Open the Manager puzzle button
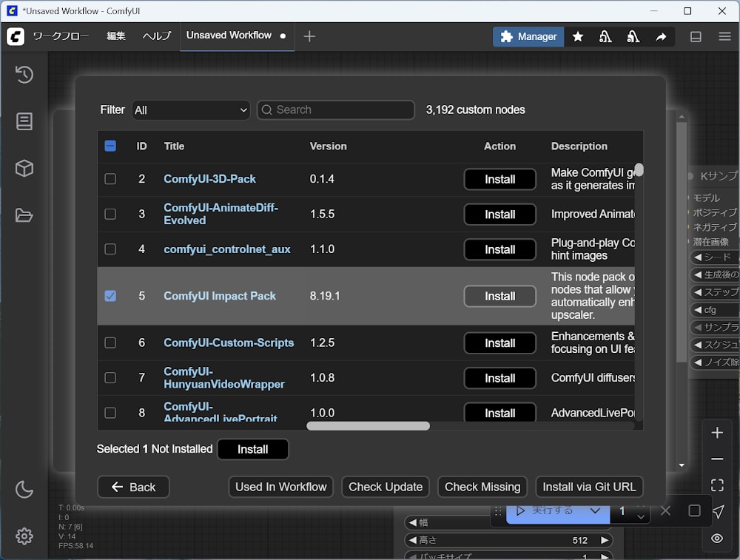The height and width of the screenshot is (560, 740). [528, 37]
